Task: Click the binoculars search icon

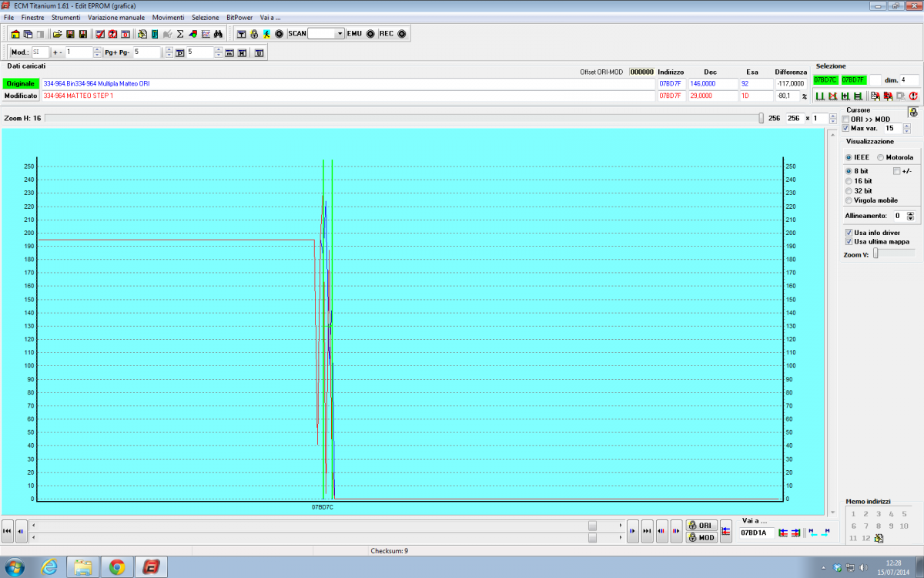Action: pos(218,34)
